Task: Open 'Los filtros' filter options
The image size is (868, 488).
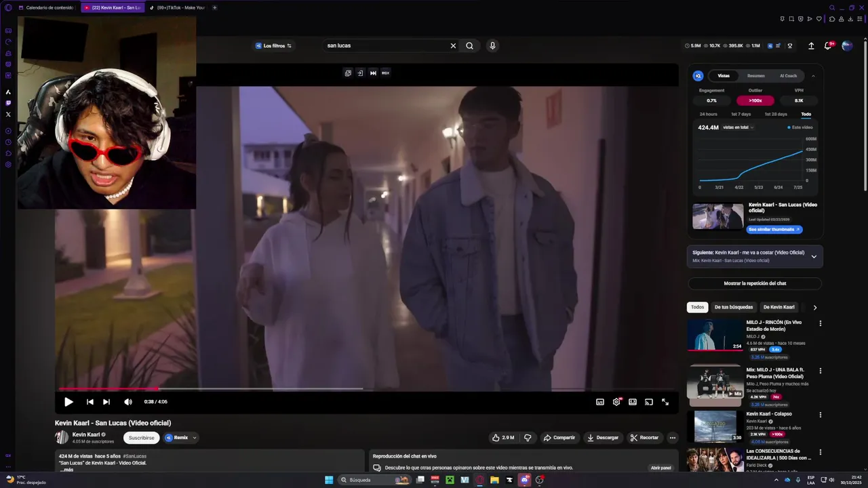Action: click(x=274, y=45)
